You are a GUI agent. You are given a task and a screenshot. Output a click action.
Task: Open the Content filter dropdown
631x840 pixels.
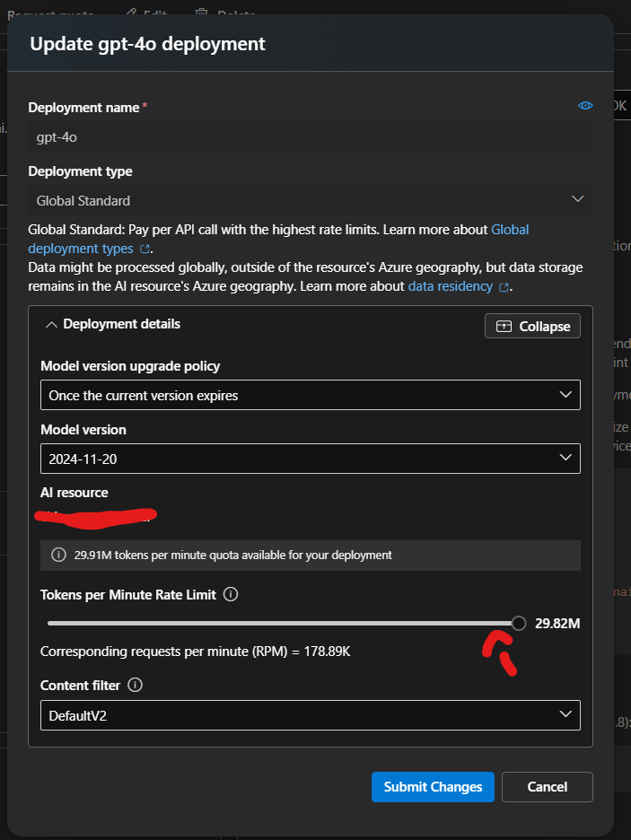[x=311, y=715]
